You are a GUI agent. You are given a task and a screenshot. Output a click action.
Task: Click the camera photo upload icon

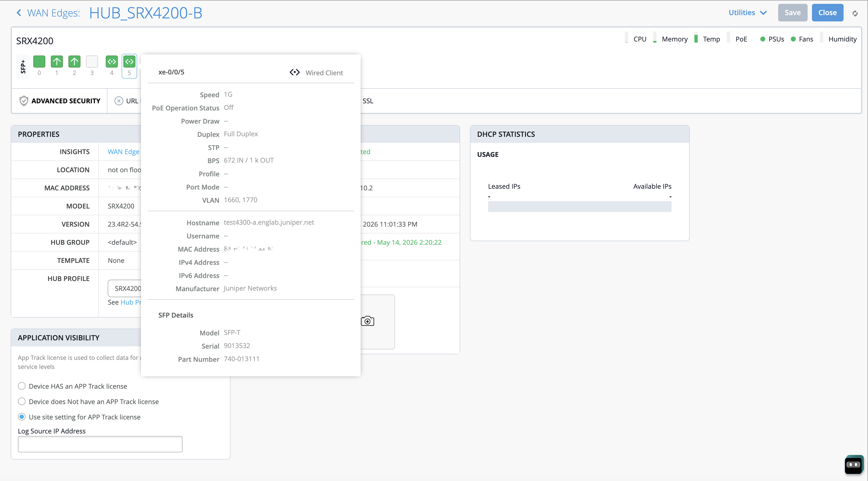pyautogui.click(x=367, y=321)
